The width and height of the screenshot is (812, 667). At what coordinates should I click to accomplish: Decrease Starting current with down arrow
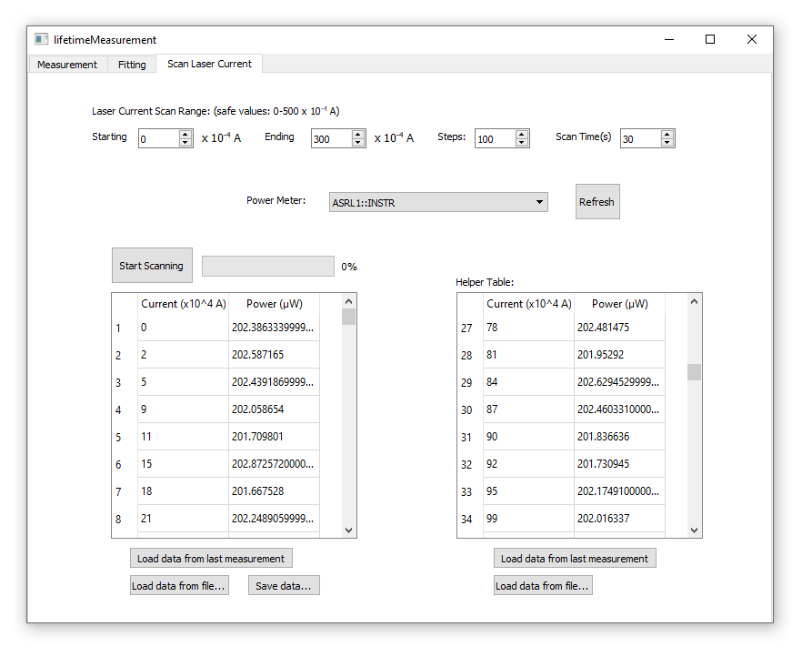click(x=185, y=143)
